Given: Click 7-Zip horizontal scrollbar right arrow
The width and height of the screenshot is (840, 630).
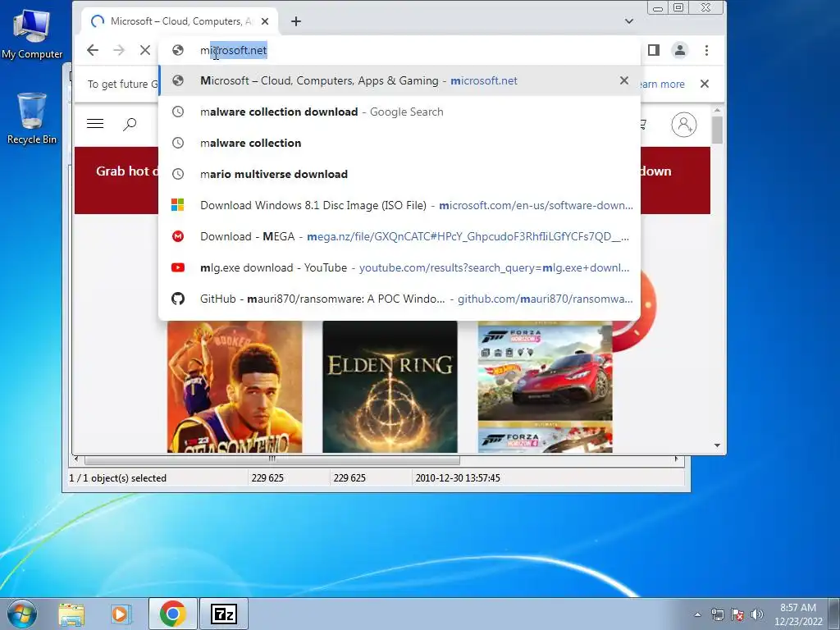Looking at the screenshot, I should [x=677, y=459].
